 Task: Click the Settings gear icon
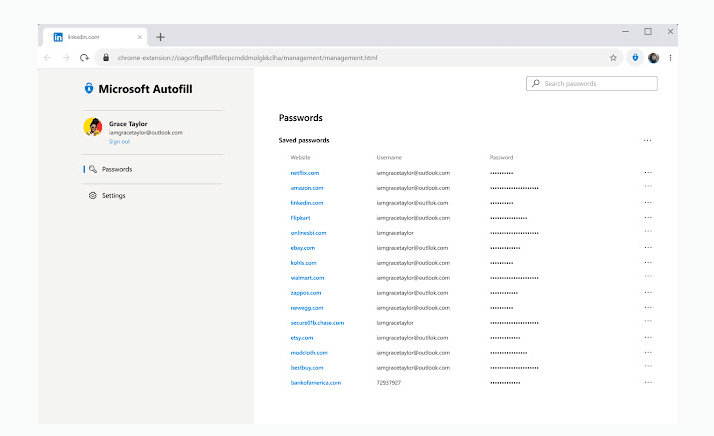point(93,195)
